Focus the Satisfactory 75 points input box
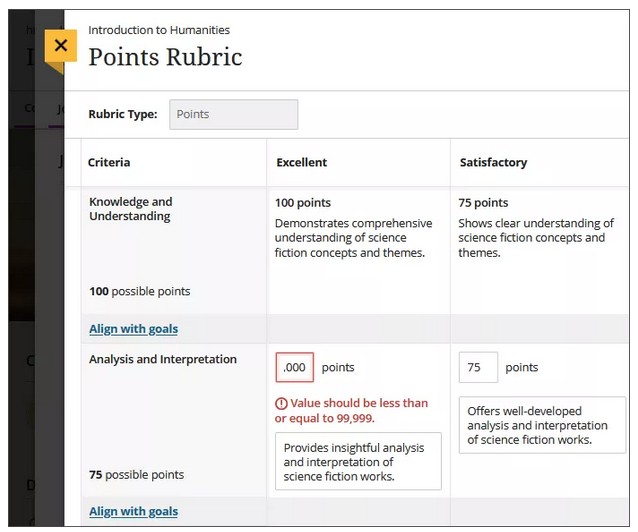This screenshot has height=532, width=638. pyautogui.click(x=478, y=367)
